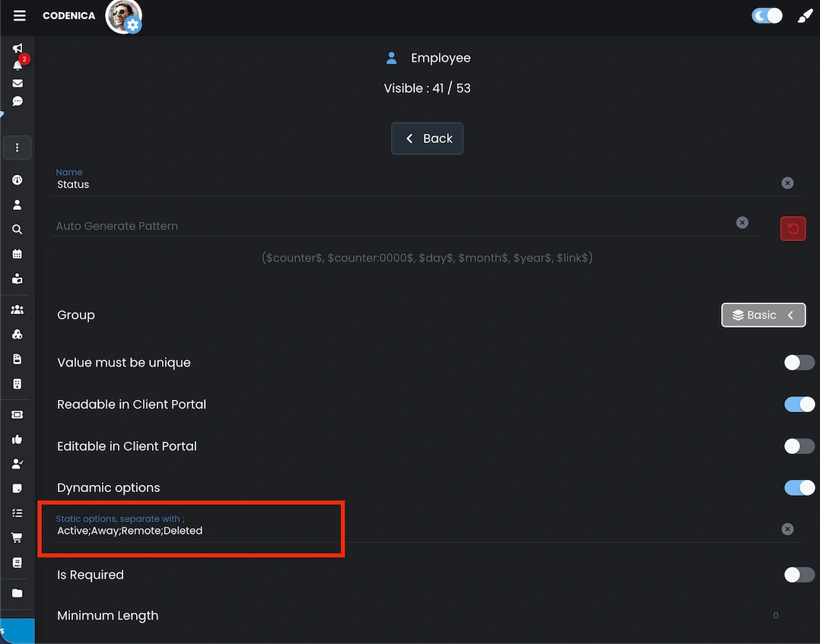Turn off Dynamic options

(x=799, y=487)
